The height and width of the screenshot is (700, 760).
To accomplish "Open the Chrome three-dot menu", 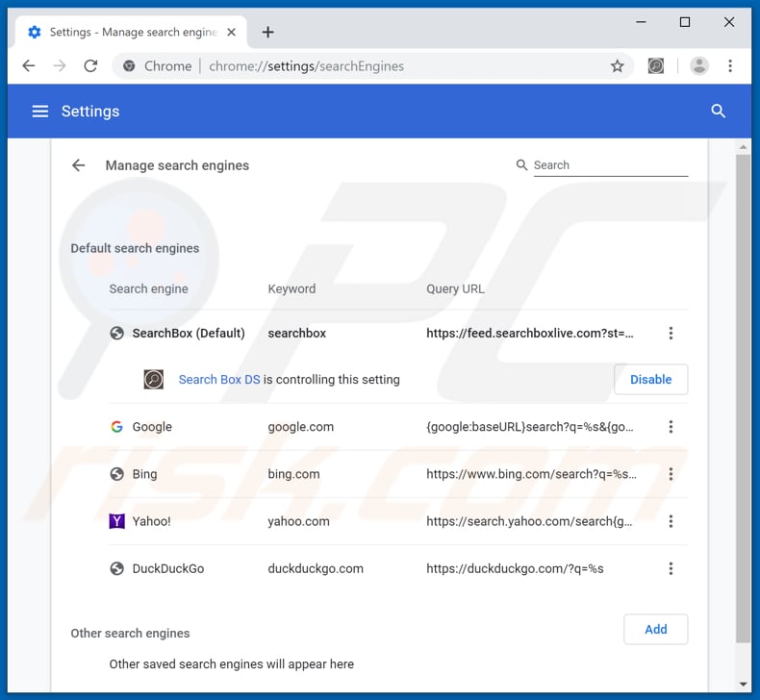I will click(730, 66).
